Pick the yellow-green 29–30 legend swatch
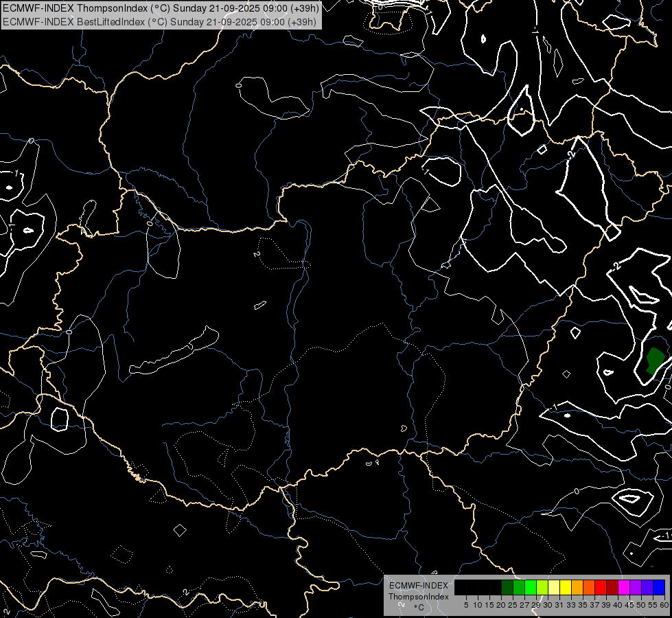672x618 pixels. pos(542,587)
